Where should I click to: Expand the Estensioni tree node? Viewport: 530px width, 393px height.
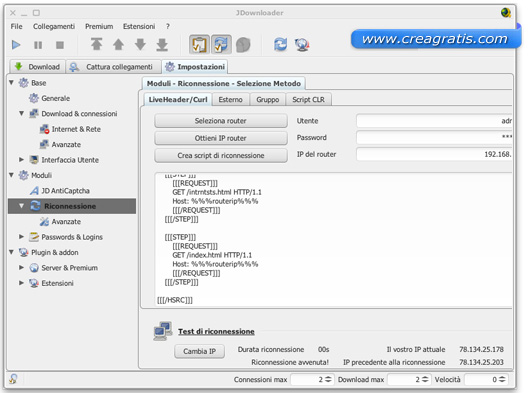pos(22,283)
